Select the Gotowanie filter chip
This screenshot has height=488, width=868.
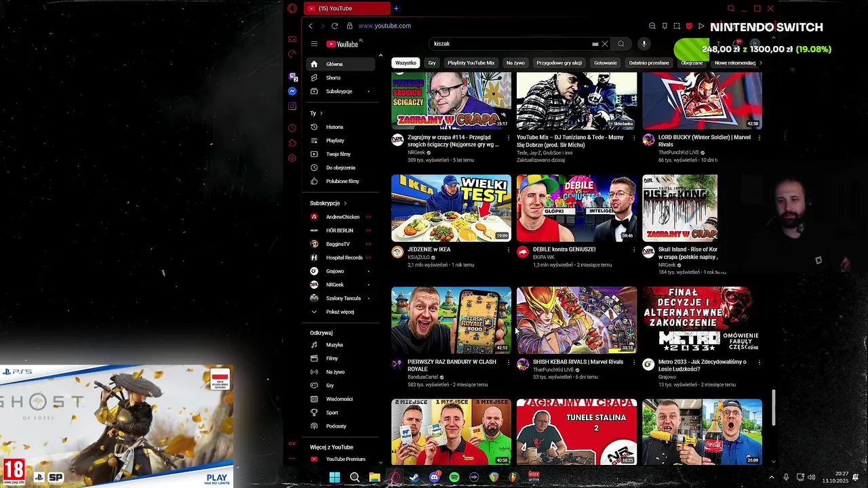click(x=606, y=63)
